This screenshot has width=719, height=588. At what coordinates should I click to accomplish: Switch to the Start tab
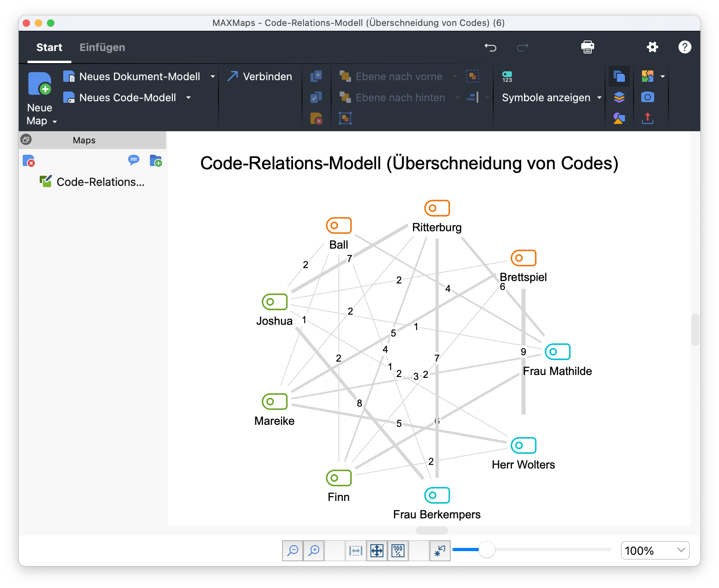pos(49,47)
